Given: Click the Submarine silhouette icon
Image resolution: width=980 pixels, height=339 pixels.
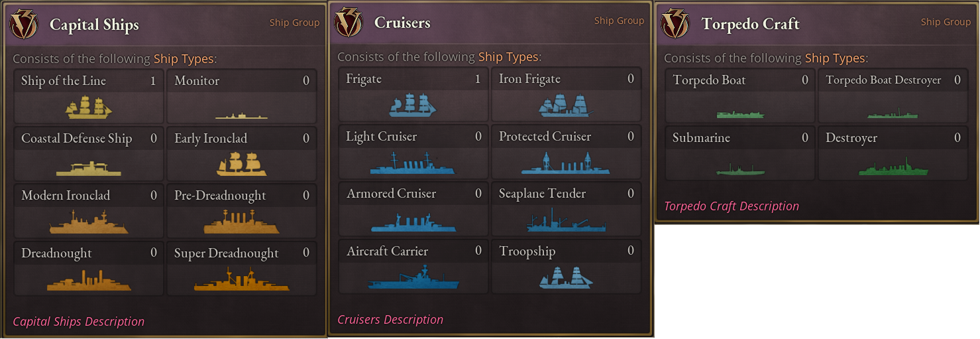Looking at the screenshot, I should point(739,170).
